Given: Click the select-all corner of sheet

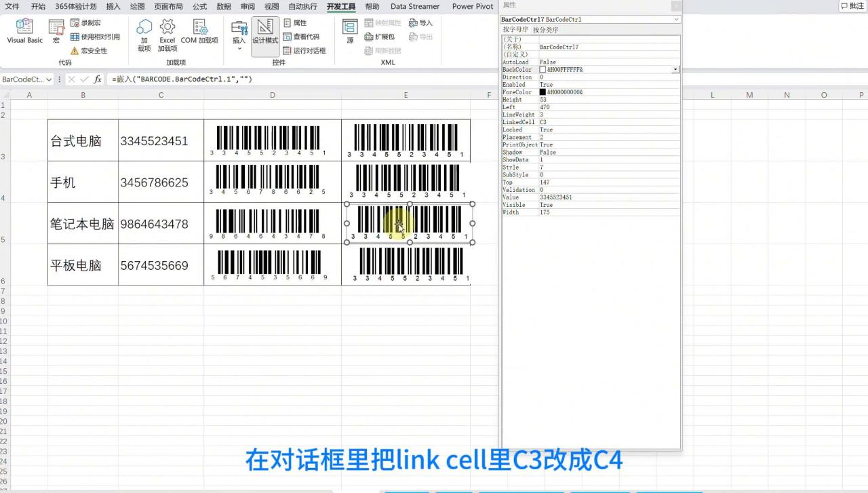Looking at the screenshot, I should (x=3, y=95).
